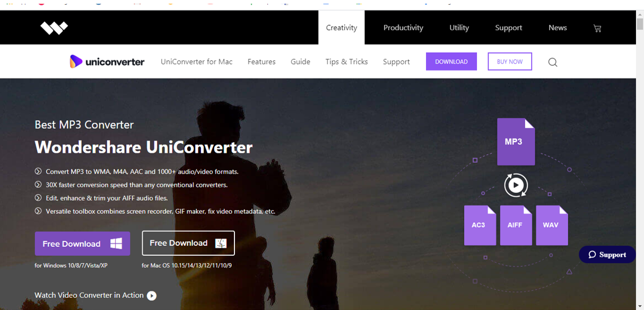Open the Tips & Tricks link

346,62
